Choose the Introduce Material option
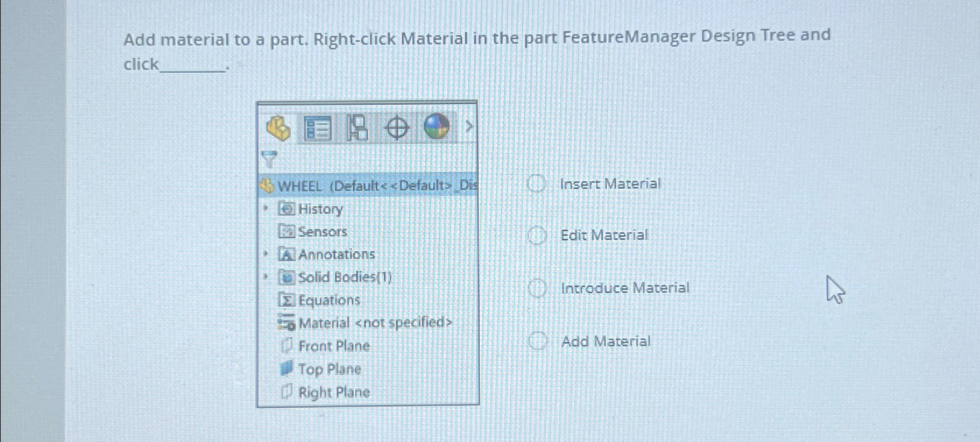The width and height of the screenshot is (980, 442). click(537, 288)
